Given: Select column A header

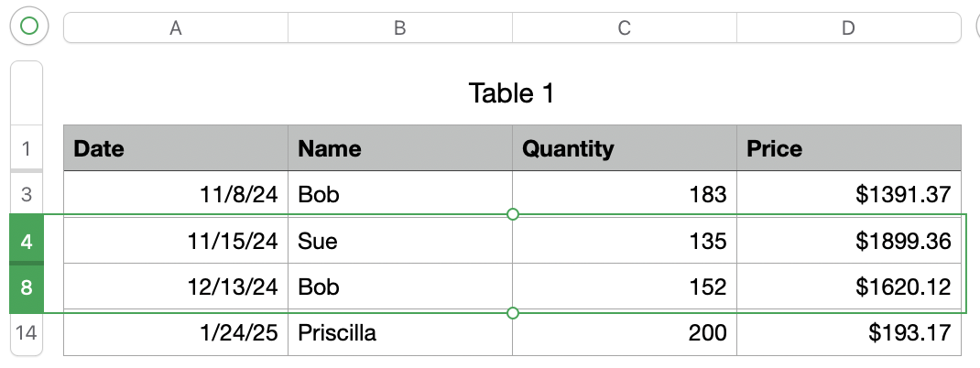Looking at the screenshot, I should coord(175,28).
